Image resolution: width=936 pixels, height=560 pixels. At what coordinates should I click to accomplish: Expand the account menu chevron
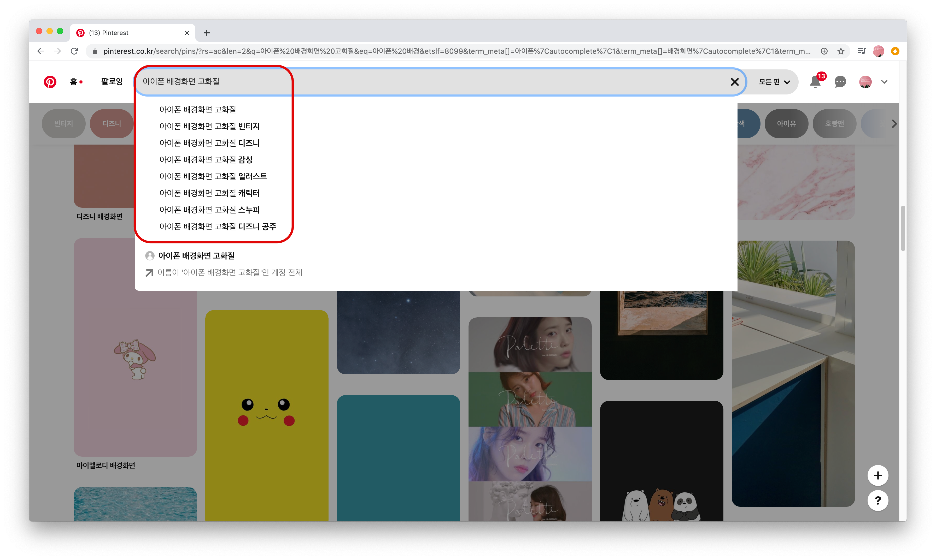point(884,82)
